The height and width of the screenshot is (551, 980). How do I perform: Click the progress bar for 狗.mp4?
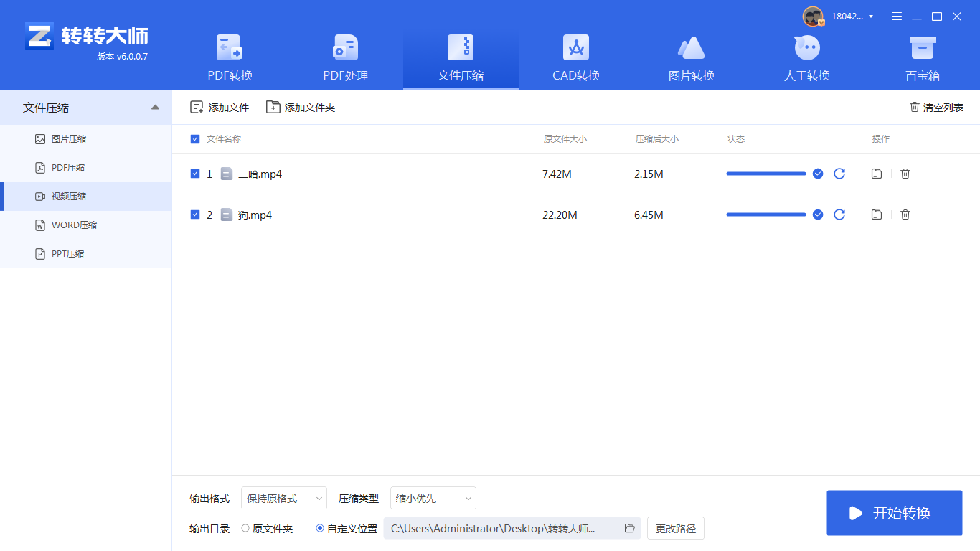click(766, 215)
